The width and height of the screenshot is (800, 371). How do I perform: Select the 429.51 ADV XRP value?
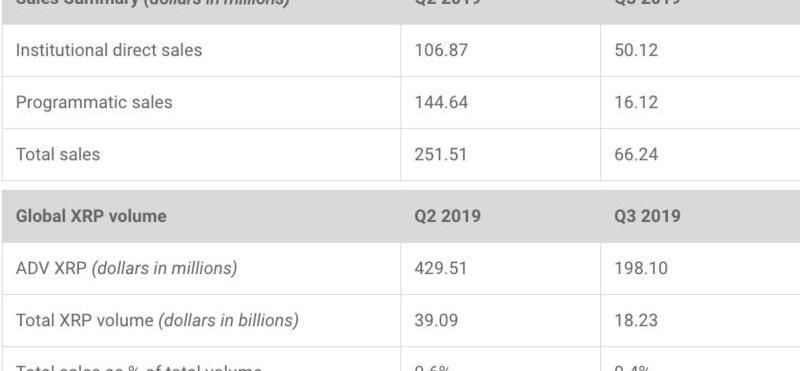click(440, 268)
